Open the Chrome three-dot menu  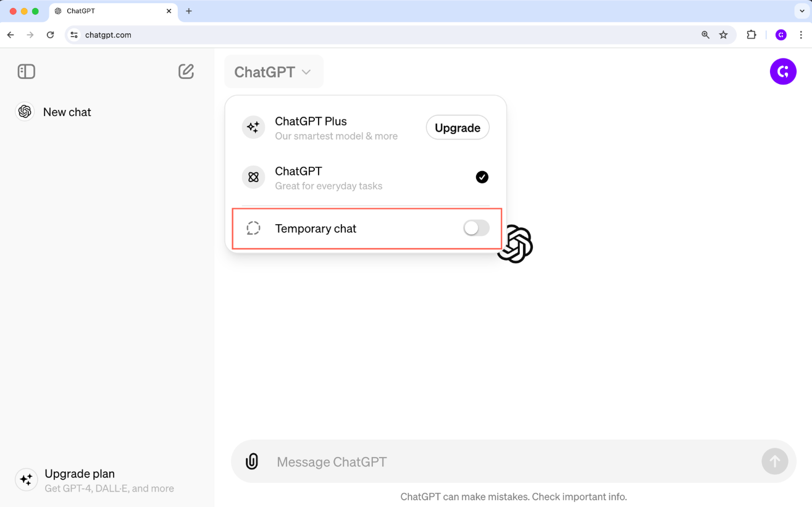[802, 35]
